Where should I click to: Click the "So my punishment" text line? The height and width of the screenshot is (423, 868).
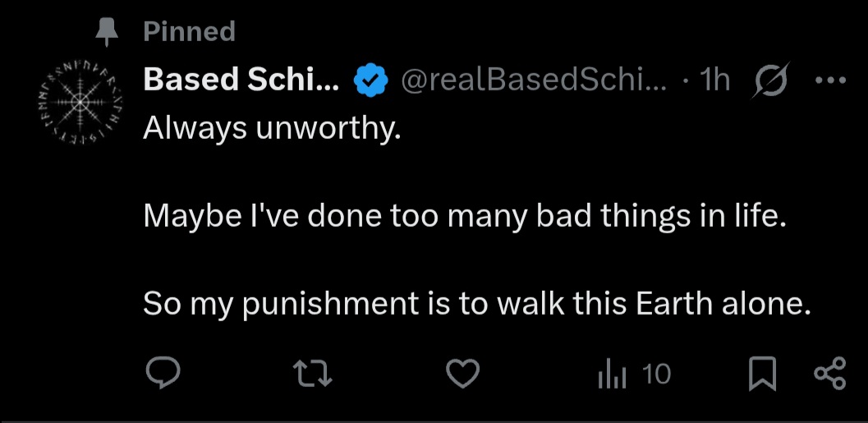pos(477,304)
